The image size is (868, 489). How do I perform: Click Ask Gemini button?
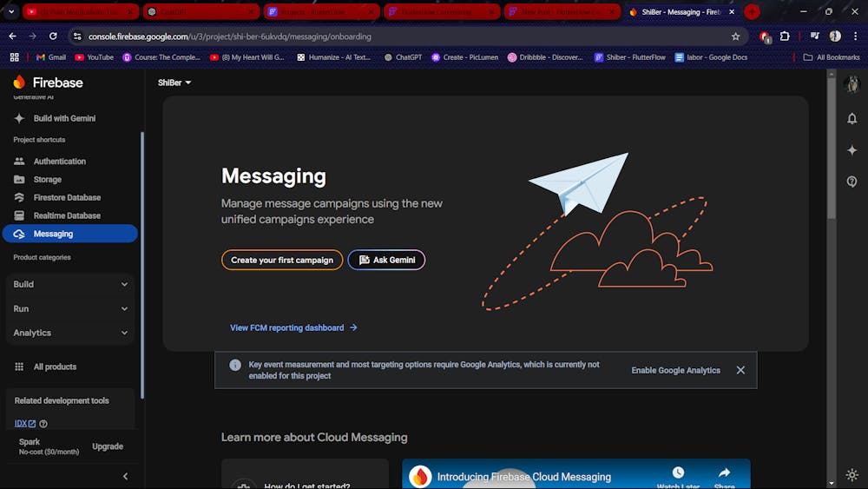click(x=386, y=261)
